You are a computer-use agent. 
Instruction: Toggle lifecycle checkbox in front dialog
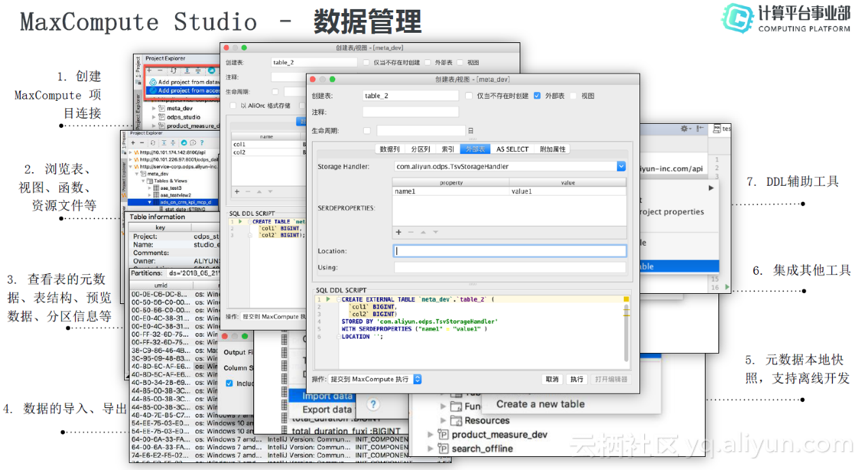pyautogui.click(x=367, y=131)
